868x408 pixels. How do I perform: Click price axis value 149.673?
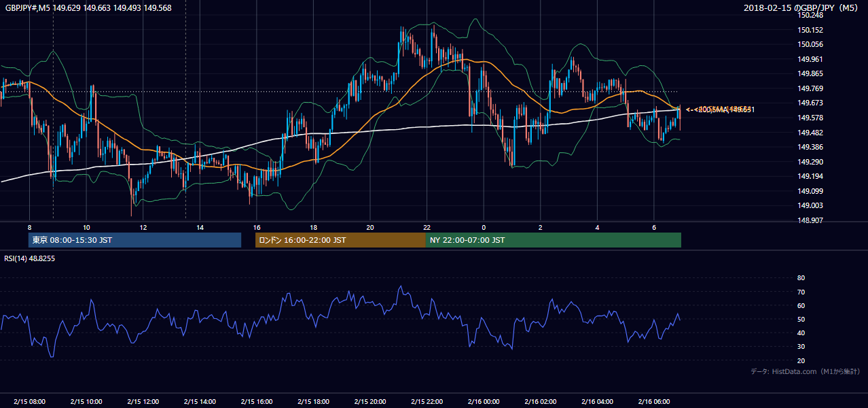pos(810,103)
